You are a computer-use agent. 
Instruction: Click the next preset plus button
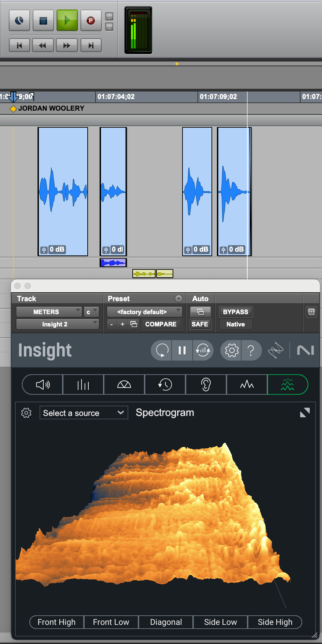tap(122, 324)
